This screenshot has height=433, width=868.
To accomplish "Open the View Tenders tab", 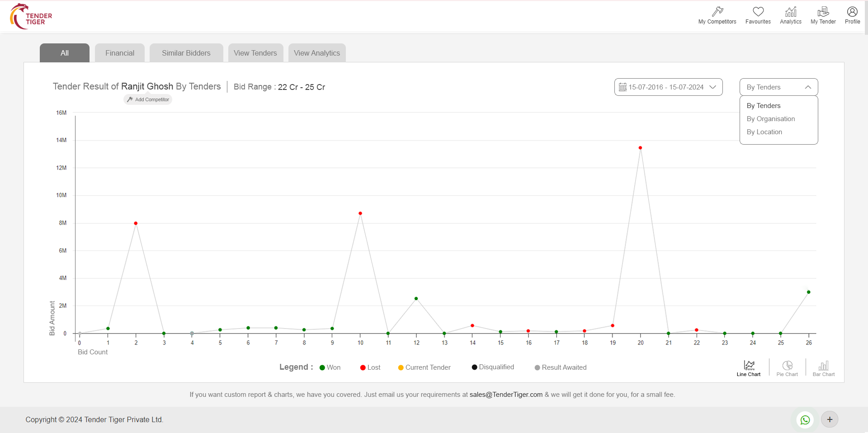I will click(x=255, y=53).
